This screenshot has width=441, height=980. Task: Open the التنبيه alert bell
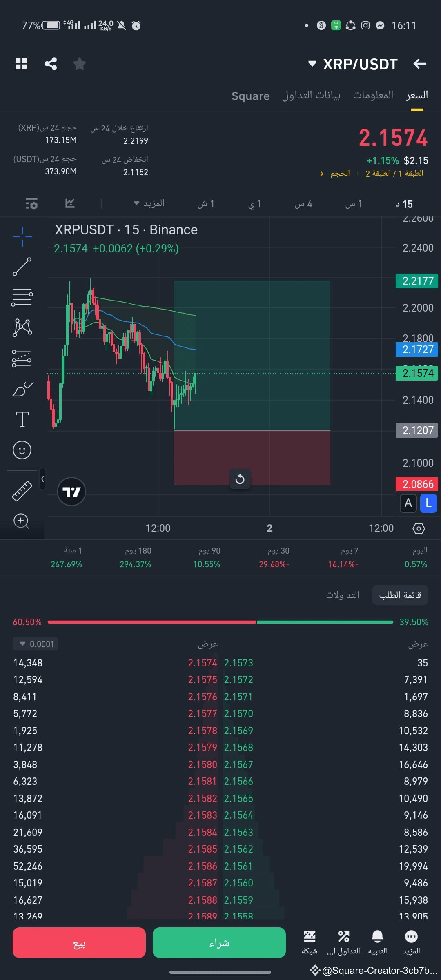377,942
